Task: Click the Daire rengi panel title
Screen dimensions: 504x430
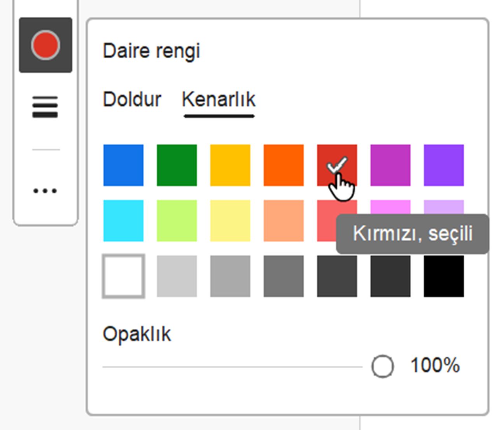Action: coord(152,50)
